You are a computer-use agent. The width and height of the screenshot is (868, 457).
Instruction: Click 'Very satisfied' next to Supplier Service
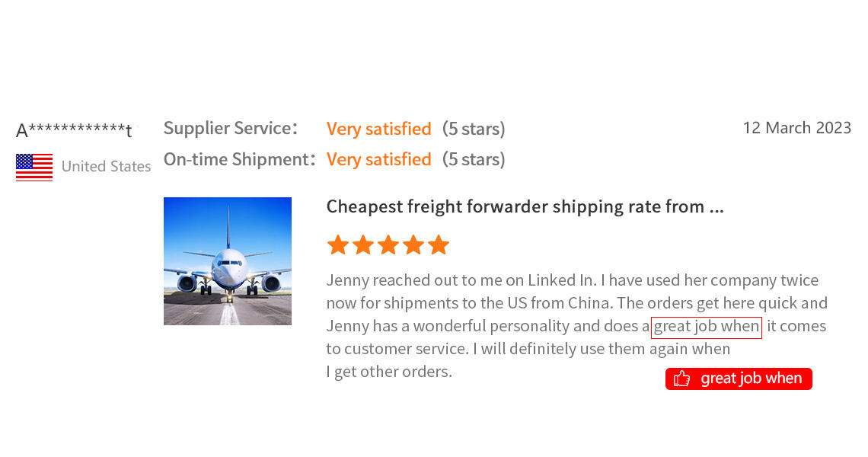tap(378, 129)
